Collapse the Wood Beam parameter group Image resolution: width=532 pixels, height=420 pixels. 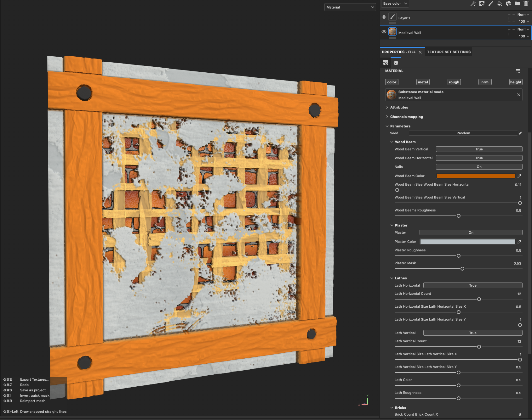(x=392, y=142)
